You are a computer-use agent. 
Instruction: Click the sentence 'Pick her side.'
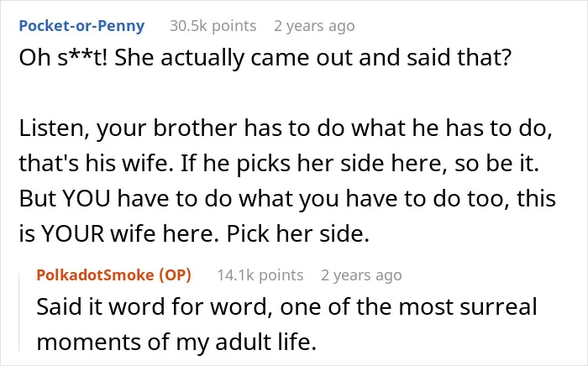[298, 233]
